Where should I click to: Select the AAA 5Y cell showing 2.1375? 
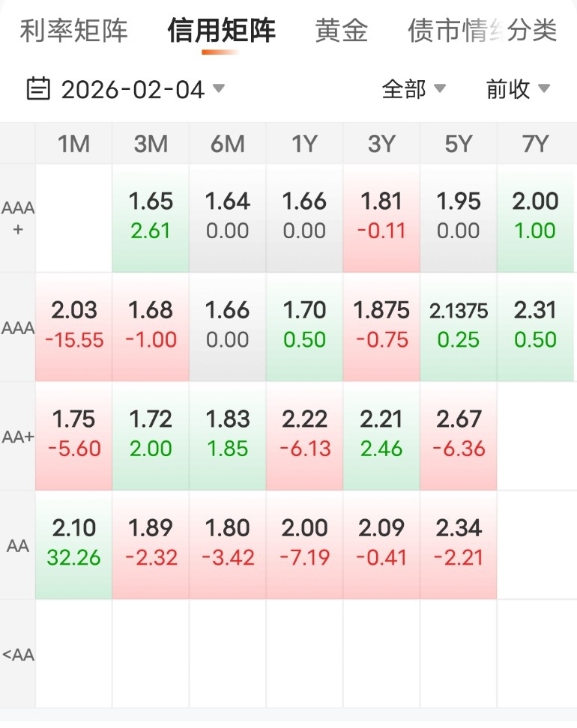(458, 326)
